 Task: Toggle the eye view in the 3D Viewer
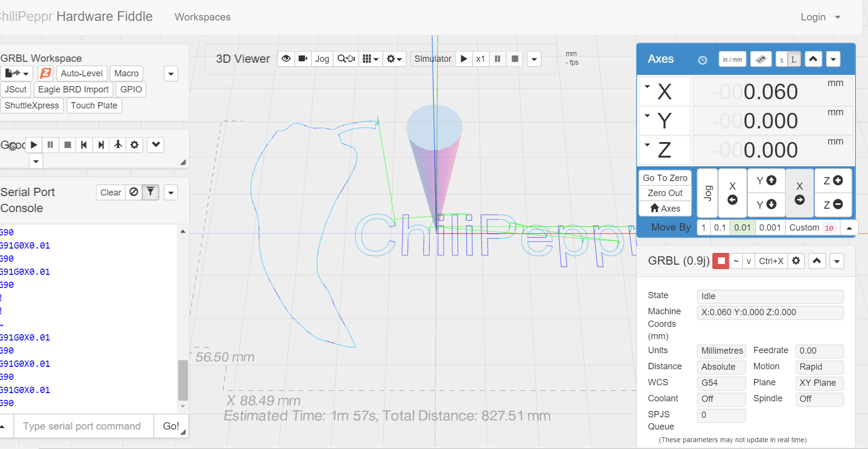[x=286, y=59]
